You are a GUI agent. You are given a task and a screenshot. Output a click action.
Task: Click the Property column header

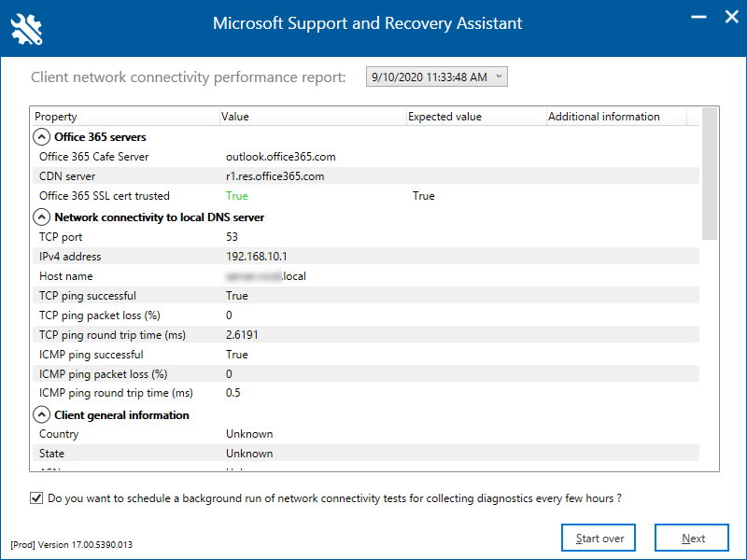[126, 117]
